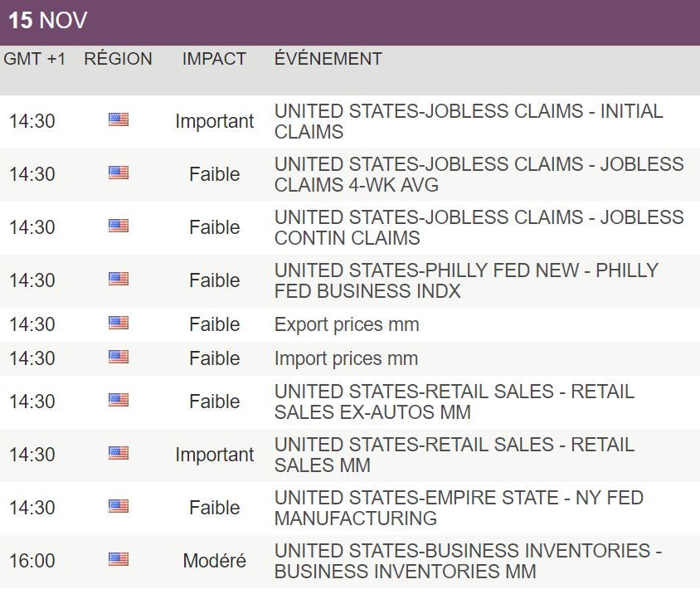Click the flag for Business Inventories at 16:00
700x594 pixels.
119,560
